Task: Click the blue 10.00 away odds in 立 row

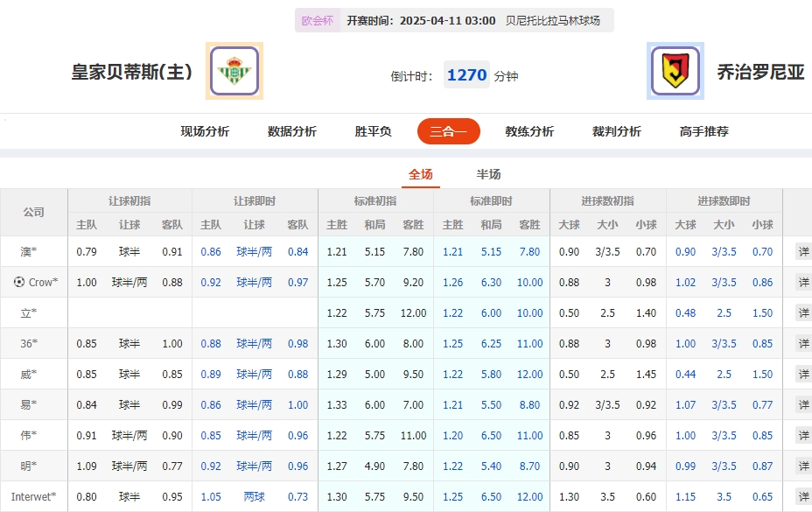Action: pyautogui.click(x=528, y=313)
